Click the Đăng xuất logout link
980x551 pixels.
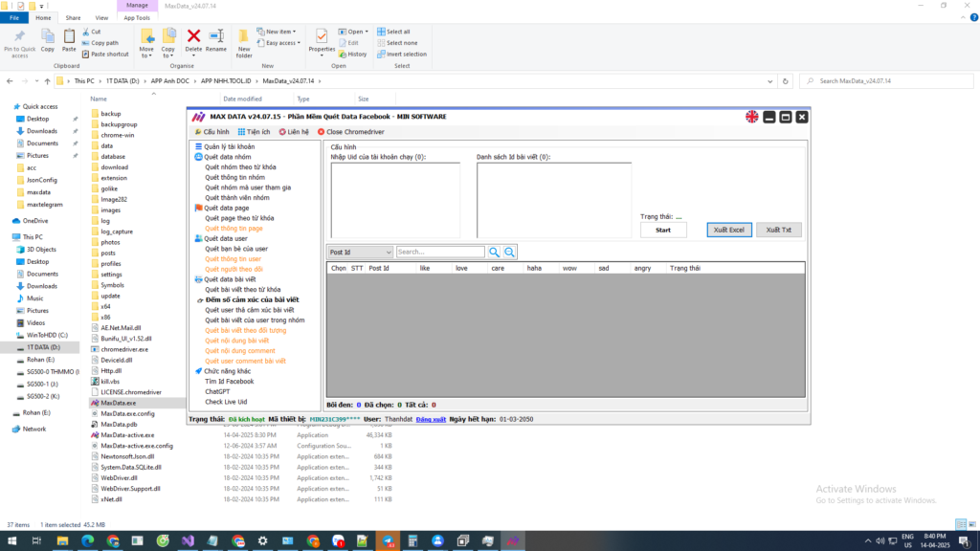click(430, 419)
